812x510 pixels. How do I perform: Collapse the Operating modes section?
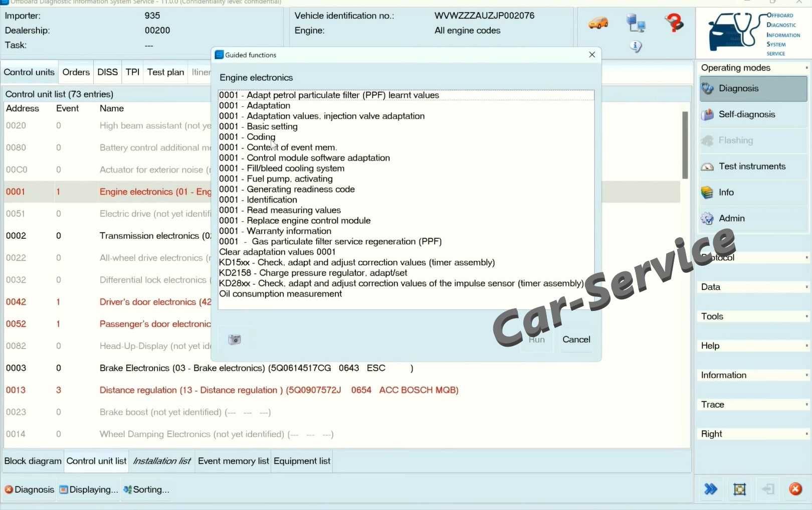pyautogui.click(x=753, y=68)
